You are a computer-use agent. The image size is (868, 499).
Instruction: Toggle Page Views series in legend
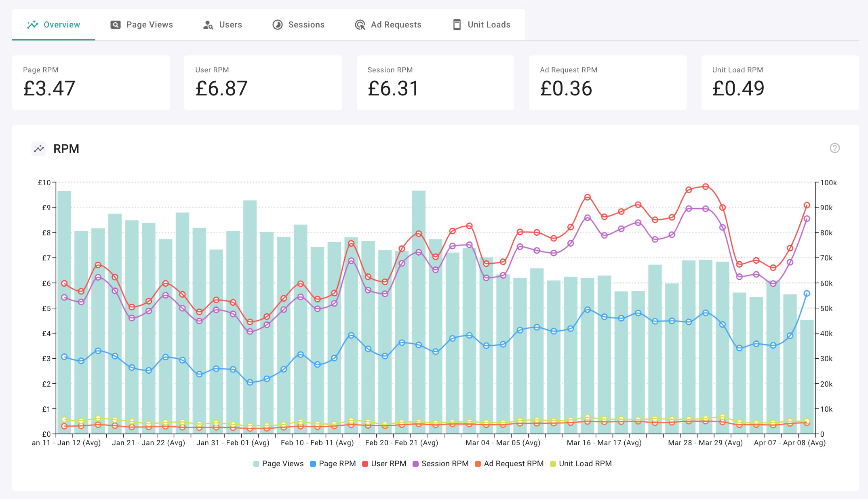point(278,463)
